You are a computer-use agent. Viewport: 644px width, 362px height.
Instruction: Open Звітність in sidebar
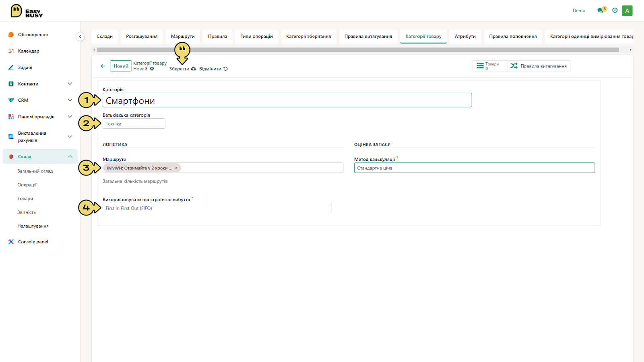pos(27,212)
